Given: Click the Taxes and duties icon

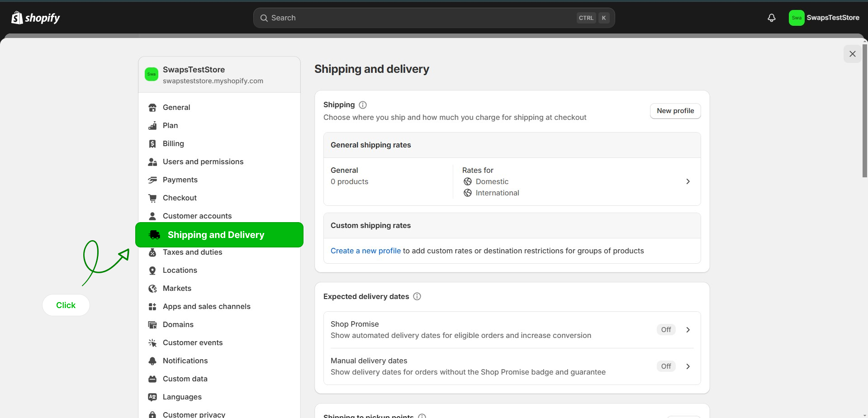Looking at the screenshot, I should (152, 252).
